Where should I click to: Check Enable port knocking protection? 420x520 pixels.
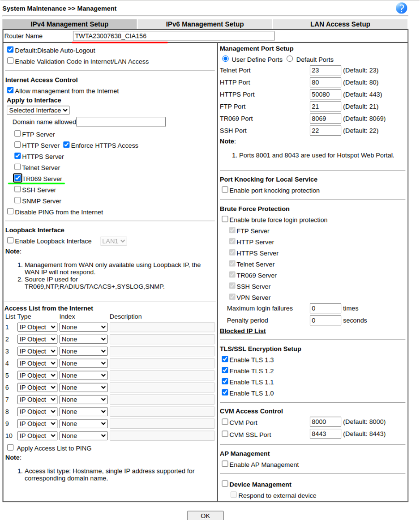225,190
